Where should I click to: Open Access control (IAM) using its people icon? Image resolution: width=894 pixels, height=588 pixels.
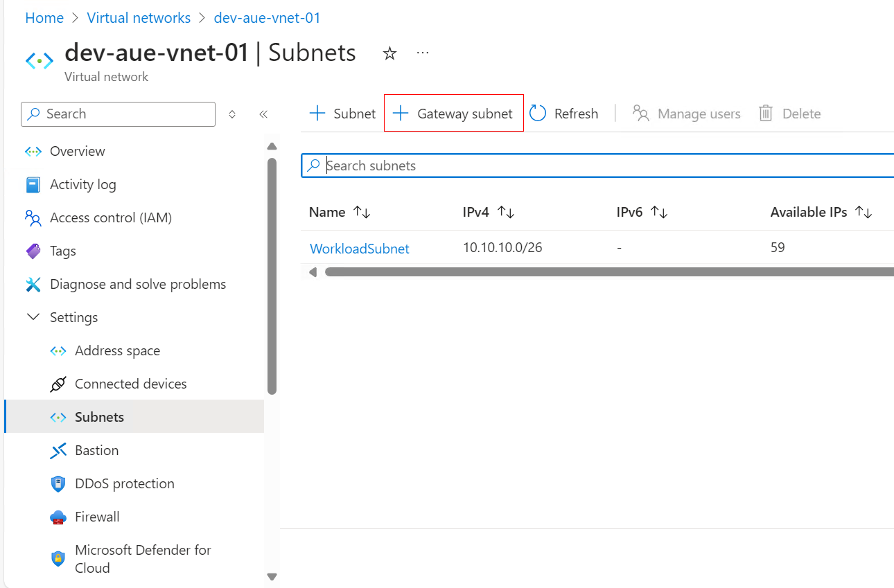point(33,217)
